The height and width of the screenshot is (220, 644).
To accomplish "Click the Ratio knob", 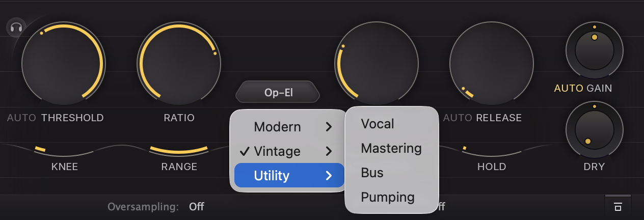I will tap(179, 64).
